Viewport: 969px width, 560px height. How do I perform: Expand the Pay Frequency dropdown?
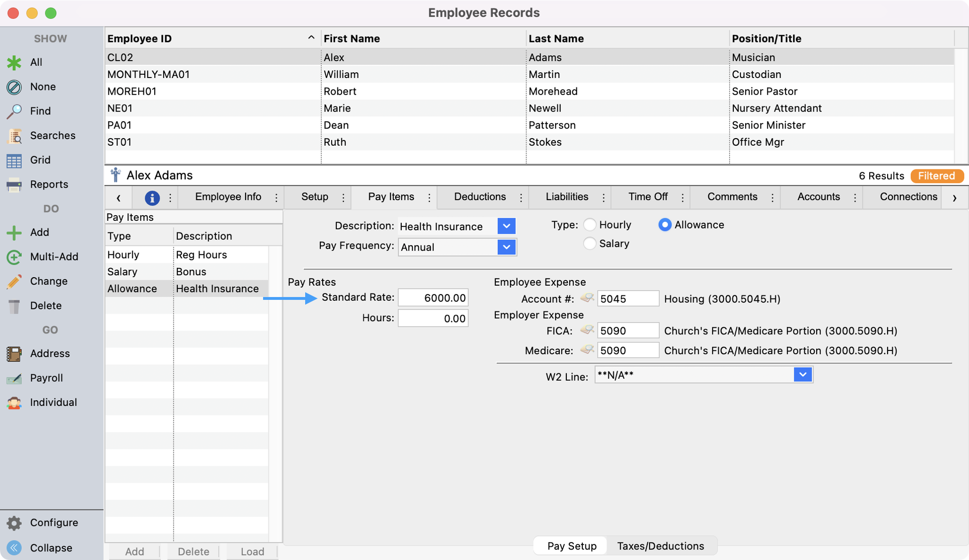point(506,247)
